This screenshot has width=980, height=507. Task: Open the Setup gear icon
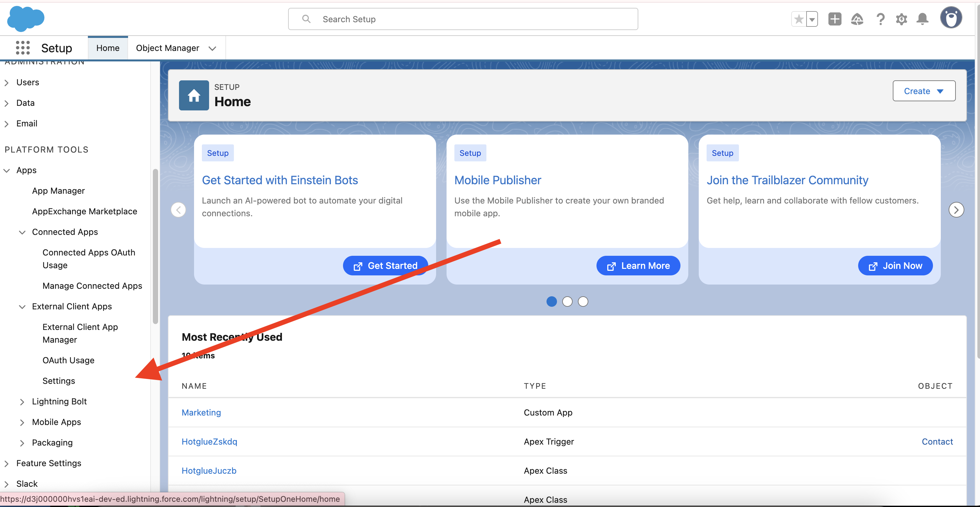pos(901,19)
